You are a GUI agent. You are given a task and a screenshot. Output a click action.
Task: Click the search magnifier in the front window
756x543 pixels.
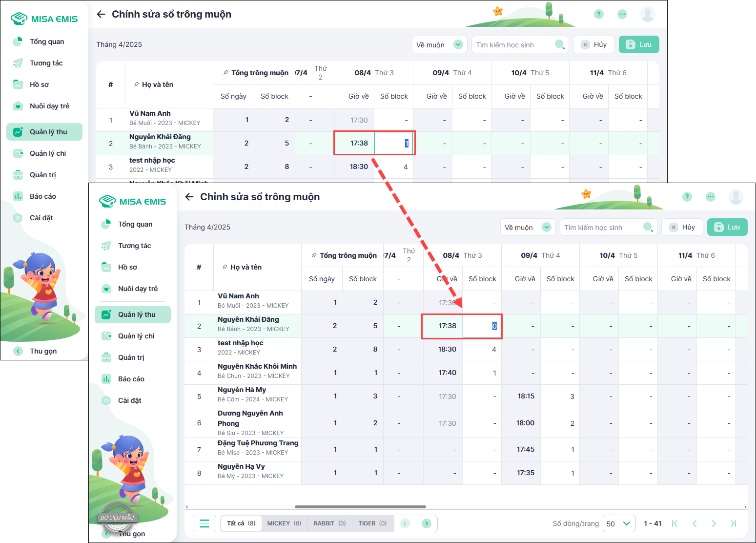click(x=648, y=227)
